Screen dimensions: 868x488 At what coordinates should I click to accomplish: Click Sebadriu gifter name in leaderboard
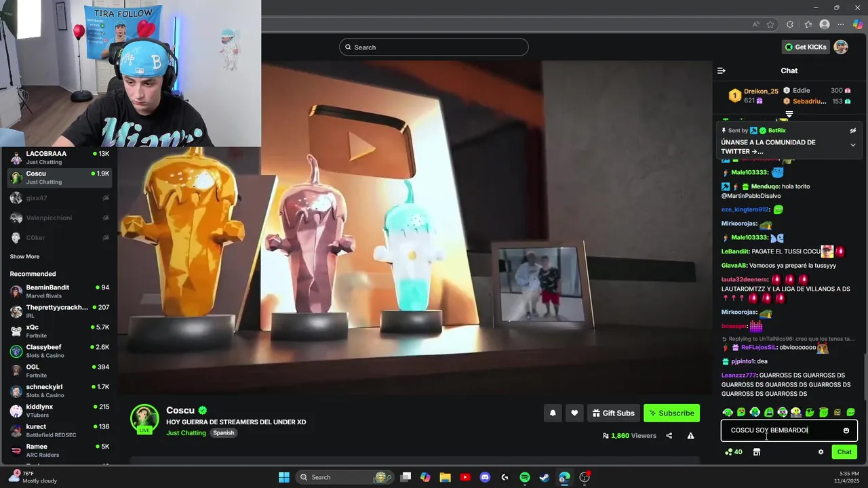pyautogui.click(x=809, y=101)
